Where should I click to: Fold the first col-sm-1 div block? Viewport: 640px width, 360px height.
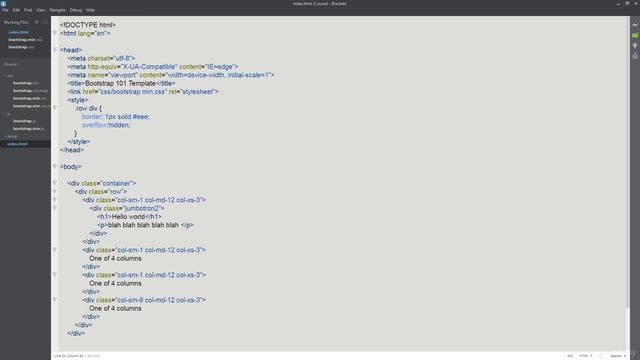click(55, 200)
